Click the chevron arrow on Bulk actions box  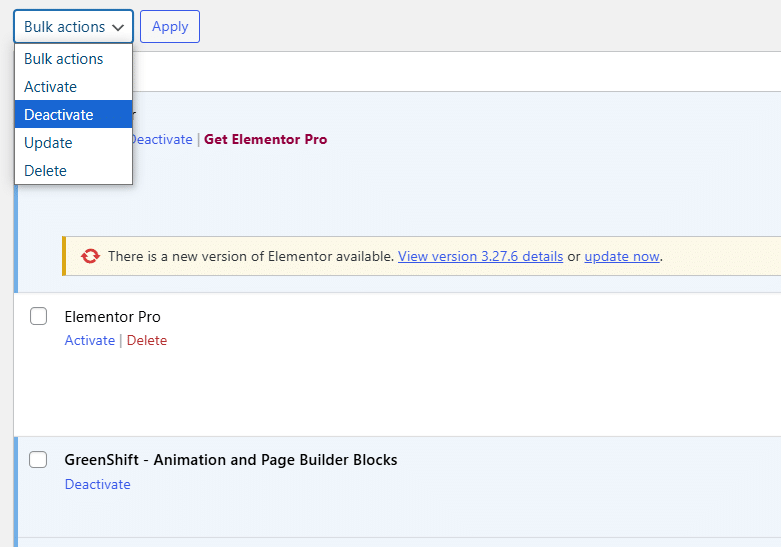click(x=118, y=27)
